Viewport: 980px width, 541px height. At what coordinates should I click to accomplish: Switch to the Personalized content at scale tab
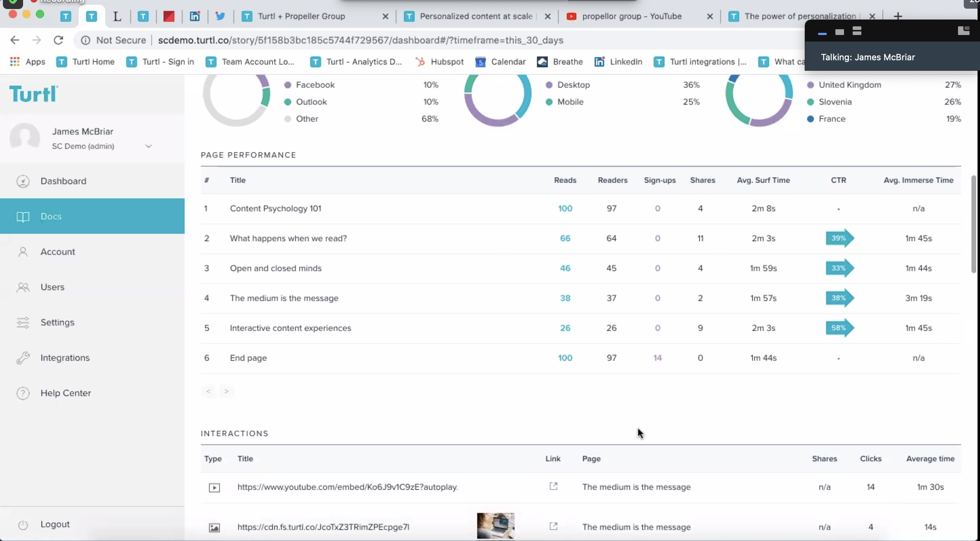click(x=475, y=16)
